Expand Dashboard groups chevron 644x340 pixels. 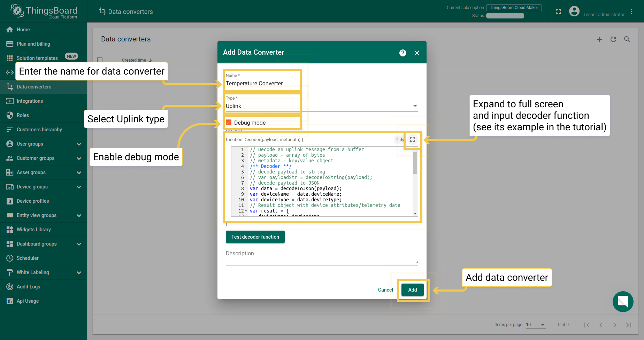79,244
